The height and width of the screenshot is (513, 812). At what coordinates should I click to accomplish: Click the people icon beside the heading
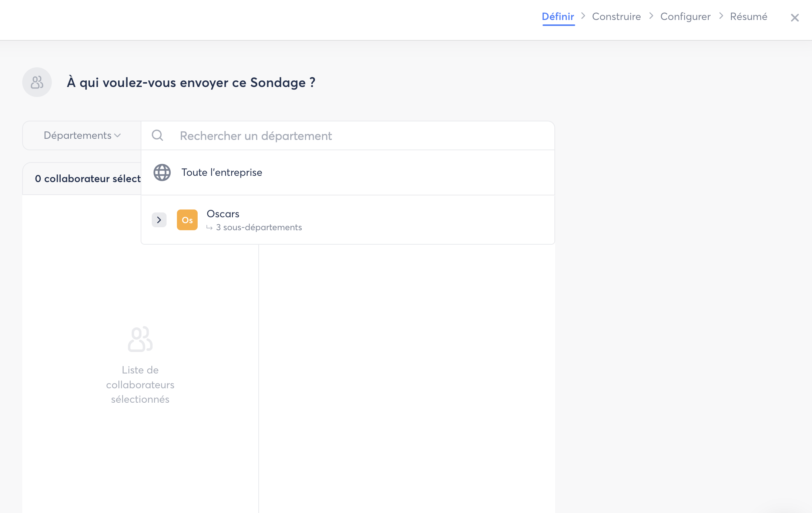tap(37, 82)
